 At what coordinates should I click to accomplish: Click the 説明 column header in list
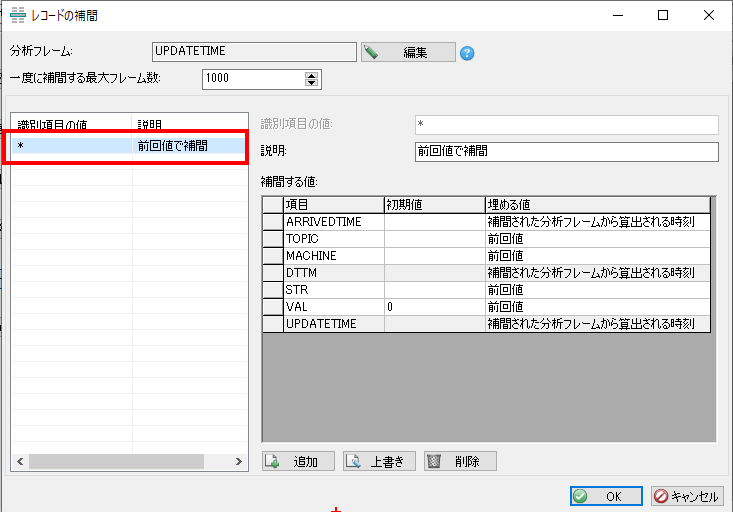coord(190,124)
